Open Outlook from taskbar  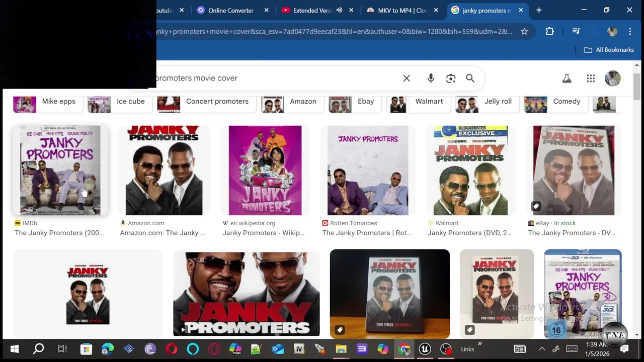278,349
